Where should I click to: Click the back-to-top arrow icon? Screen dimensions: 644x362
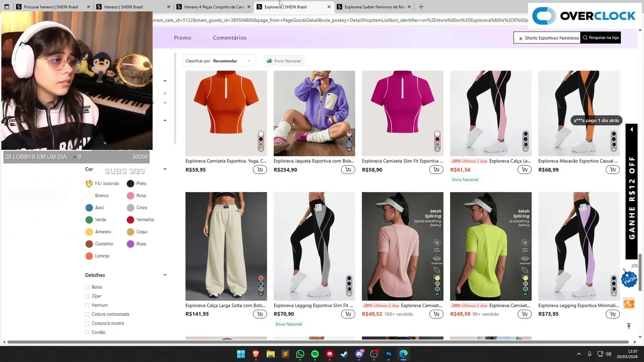628,326
